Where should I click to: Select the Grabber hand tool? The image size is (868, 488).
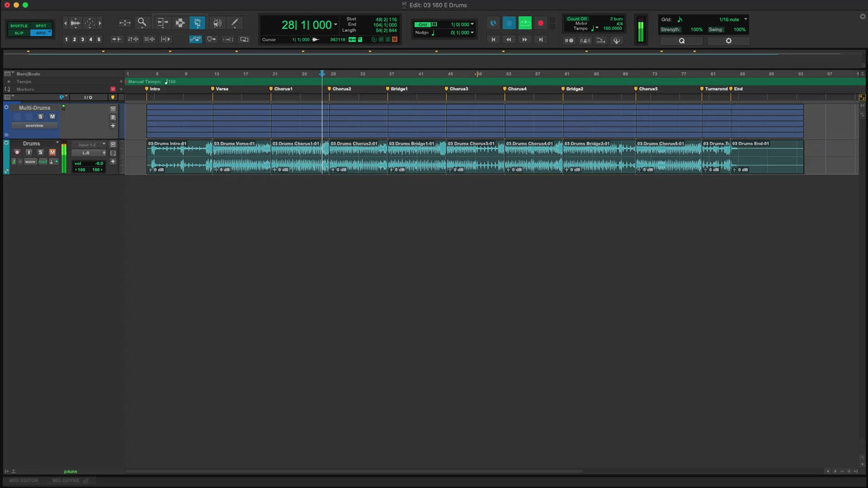(x=197, y=23)
